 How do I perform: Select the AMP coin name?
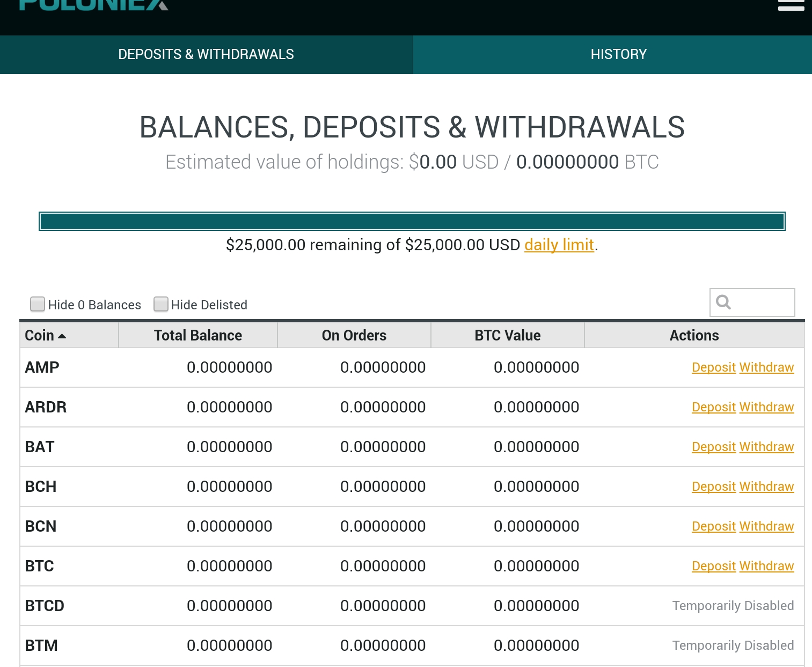(42, 367)
